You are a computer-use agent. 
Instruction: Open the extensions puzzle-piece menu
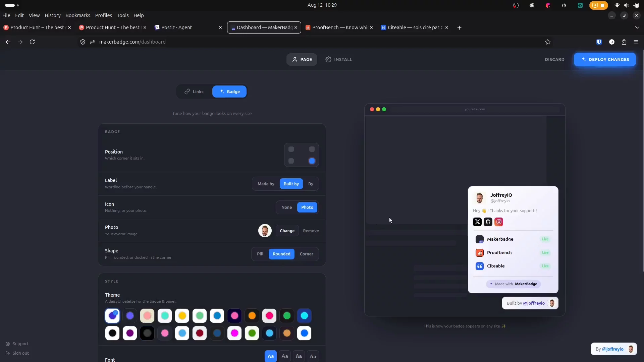(624, 42)
